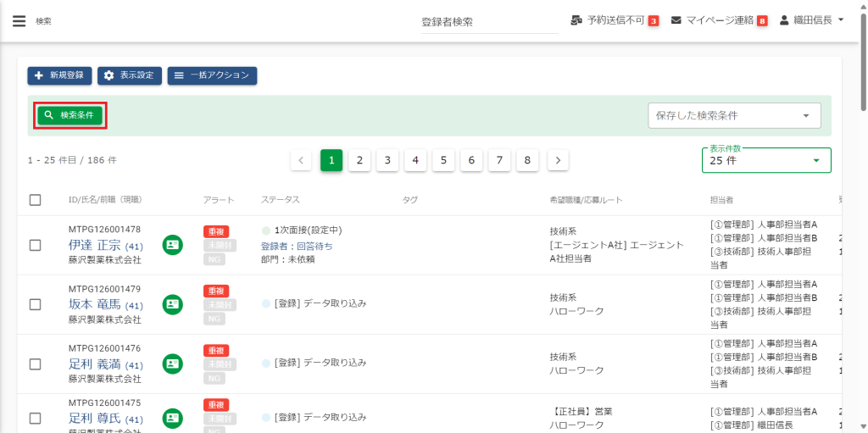Check the row checkbox for 坂本 竜馬
The image size is (868, 433).
click(x=35, y=304)
